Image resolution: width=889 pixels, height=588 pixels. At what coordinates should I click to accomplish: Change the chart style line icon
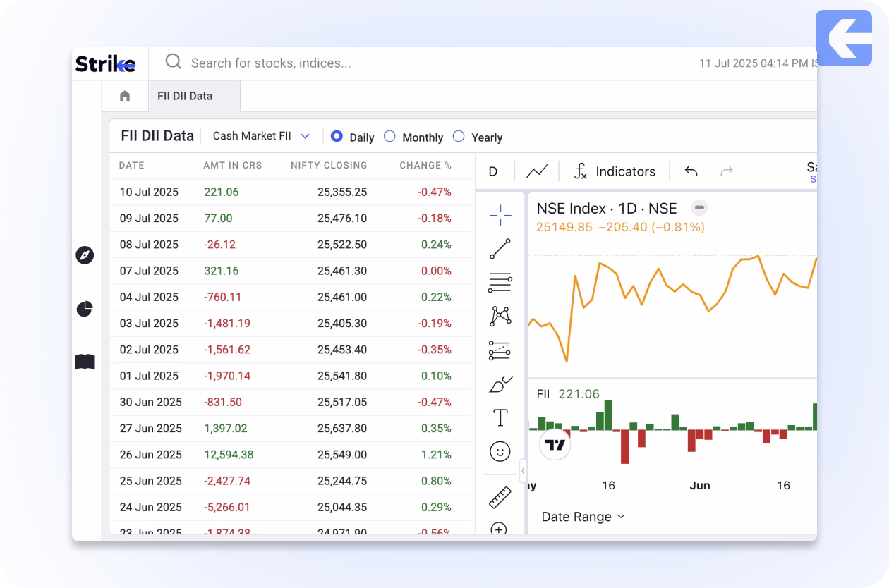537,171
